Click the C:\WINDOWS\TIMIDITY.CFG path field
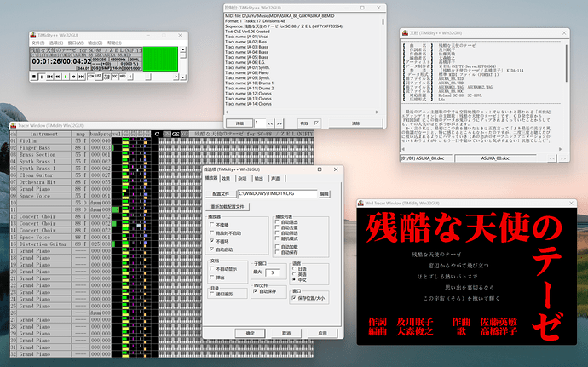The image size is (588, 367). [x=278, y=194]
